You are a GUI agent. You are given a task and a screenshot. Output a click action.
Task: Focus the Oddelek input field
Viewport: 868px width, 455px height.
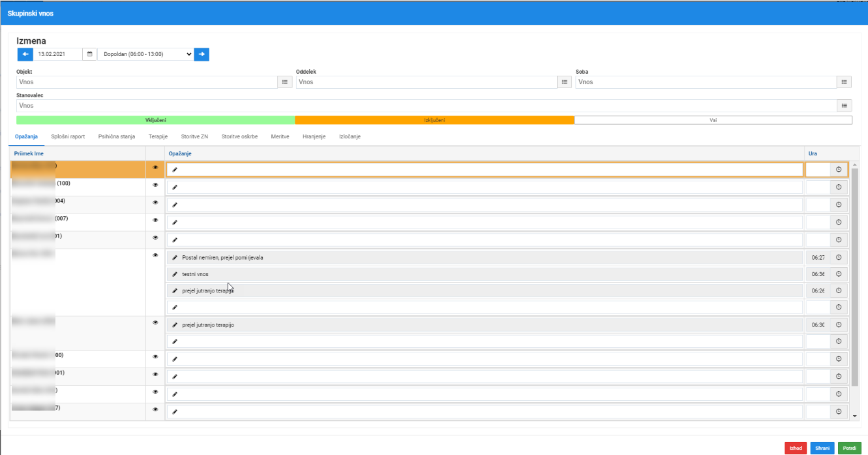click(427, 82)
